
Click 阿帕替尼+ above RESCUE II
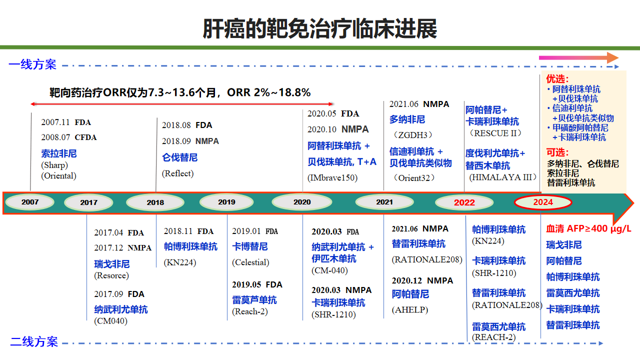486,110
